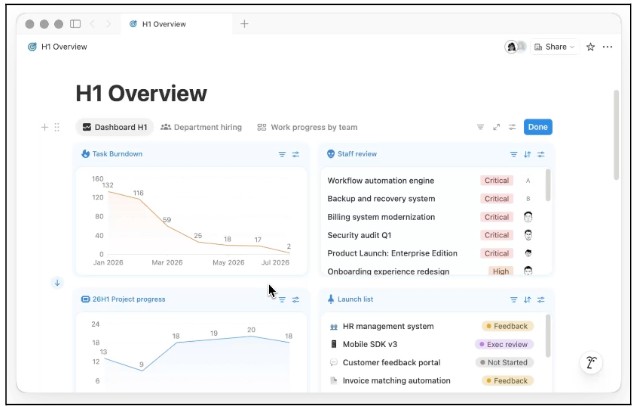
Task: Switch to Work progress by team tab
Action: click(307, 127)
